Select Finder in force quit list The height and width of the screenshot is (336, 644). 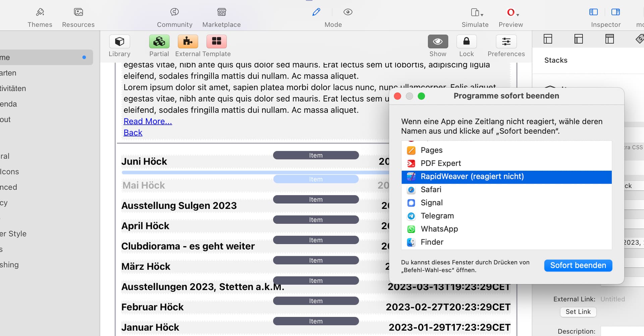click(x=506, y=242)
